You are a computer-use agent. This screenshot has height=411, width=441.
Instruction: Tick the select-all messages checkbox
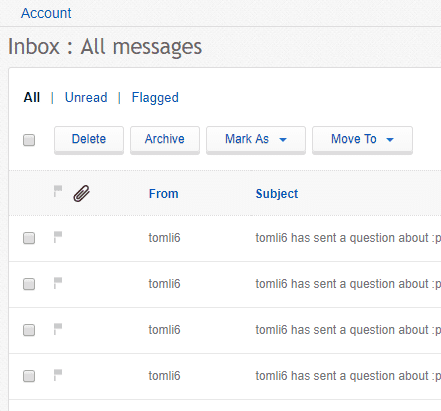(29, 140)
